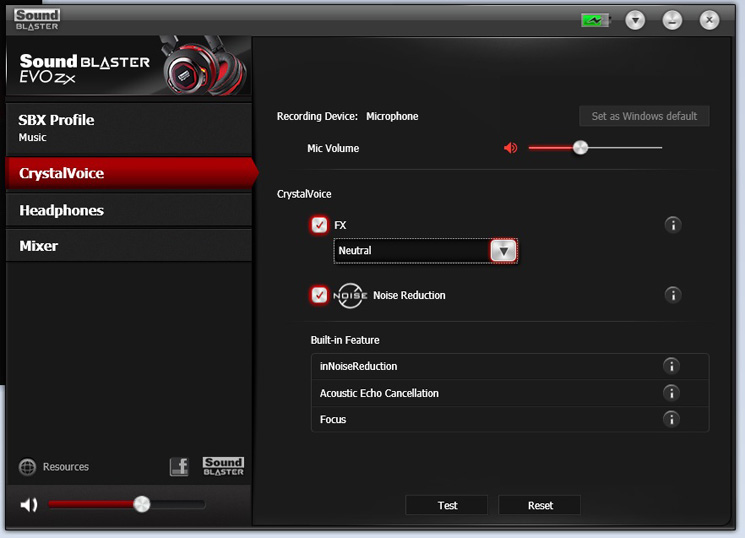Click the Test button
The image size is (745, 538).
click(447, 505)
